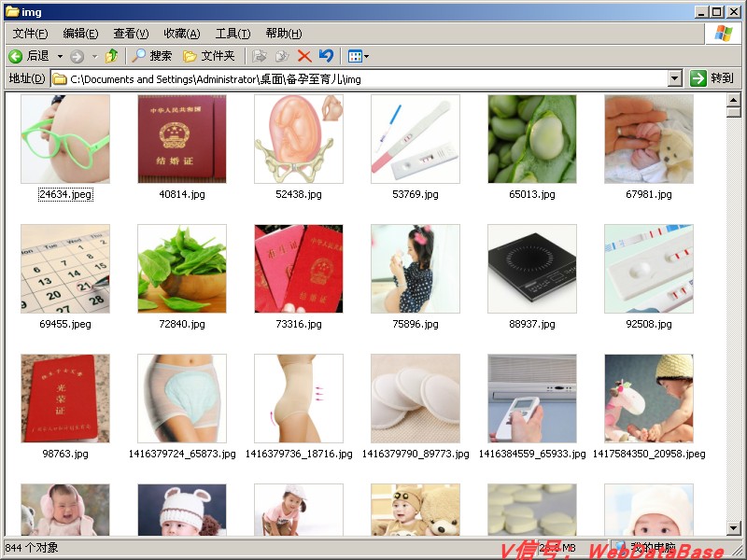Expand the address bar dropdown

[x=674, y=78]
